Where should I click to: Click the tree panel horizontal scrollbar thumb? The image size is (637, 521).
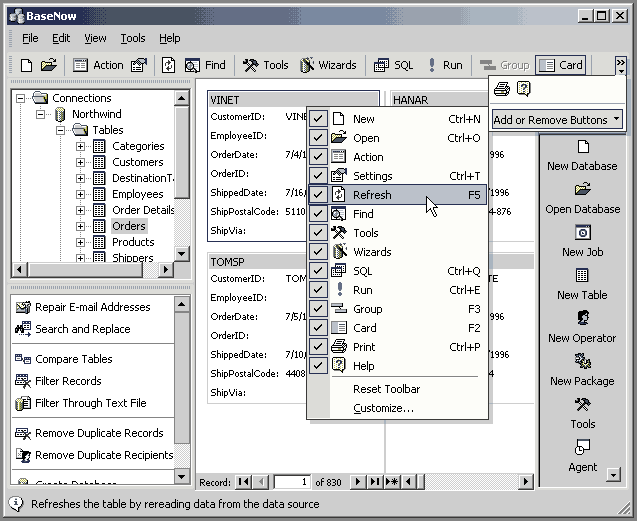(86, 269)
